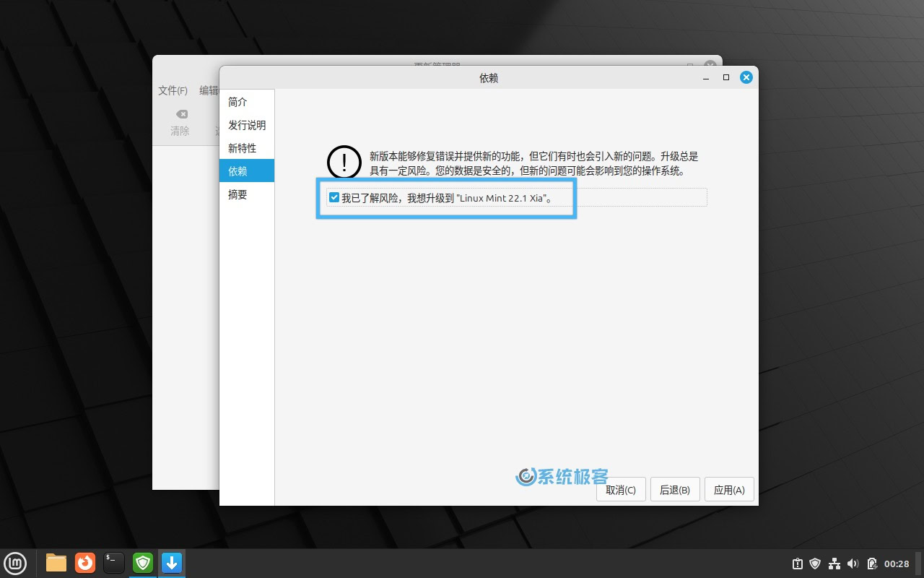Screen dimensions: 924x578
Task: Uncheck the upgrade risk acknowledgment checkbox
Action: click(x=334, y=197)
